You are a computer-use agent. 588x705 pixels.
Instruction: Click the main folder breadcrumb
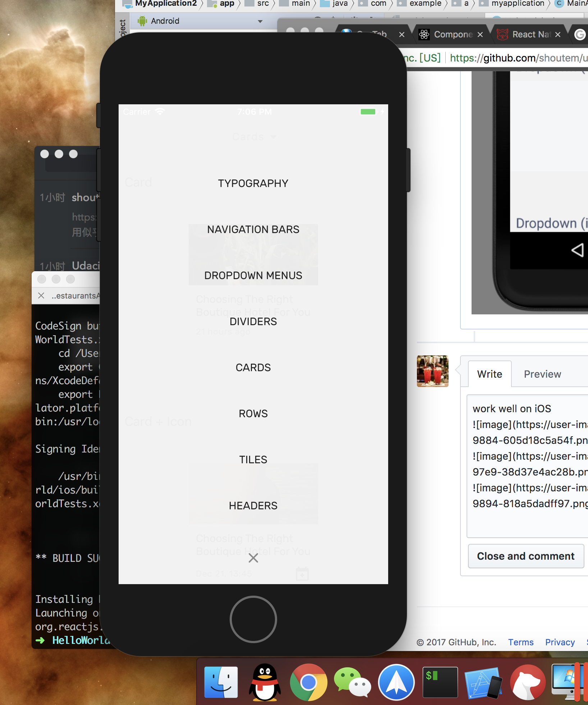[295, 4]
